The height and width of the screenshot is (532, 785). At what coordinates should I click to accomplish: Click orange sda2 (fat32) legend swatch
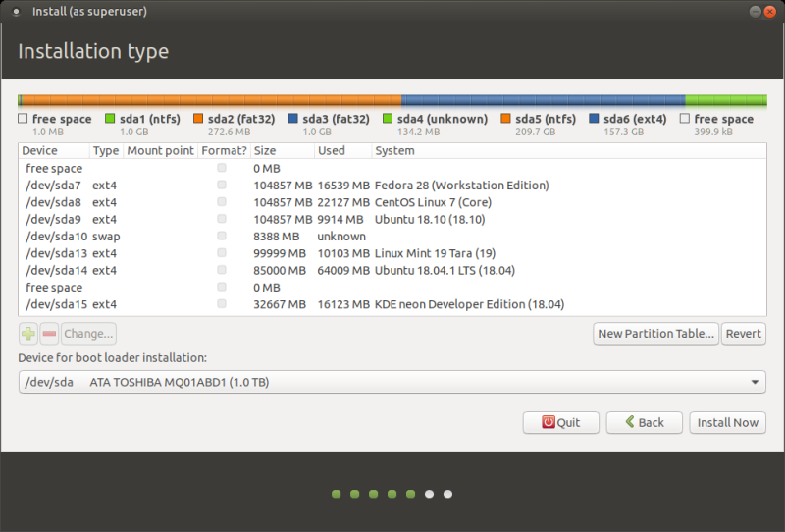tap(198, 119)
